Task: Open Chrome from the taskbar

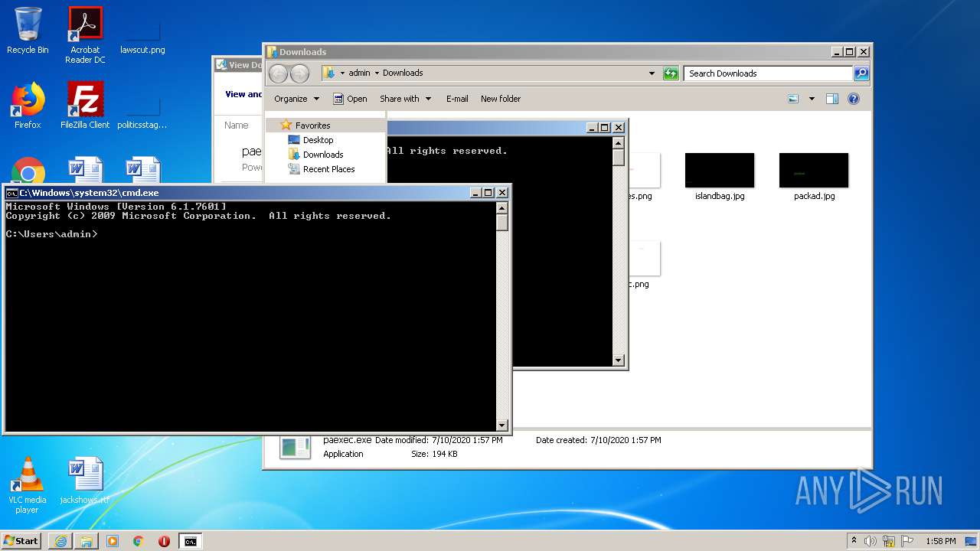Action: tap(138, 541)
